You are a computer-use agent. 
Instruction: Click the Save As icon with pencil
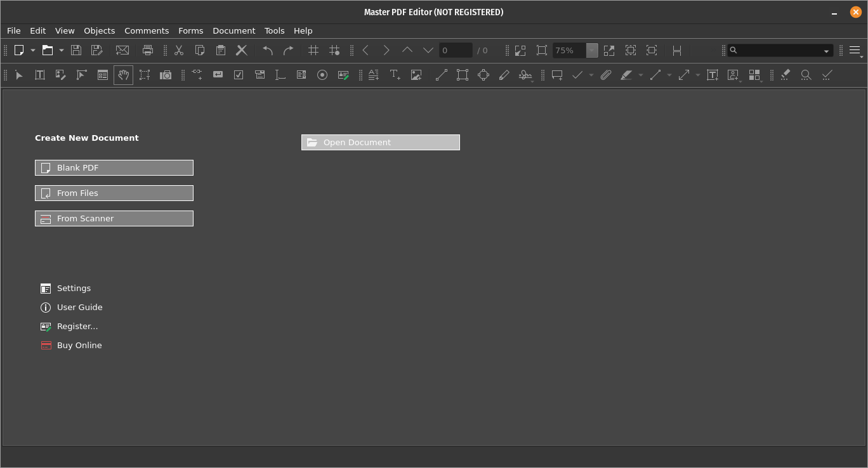pyautogui.click(x=97, y=50)
